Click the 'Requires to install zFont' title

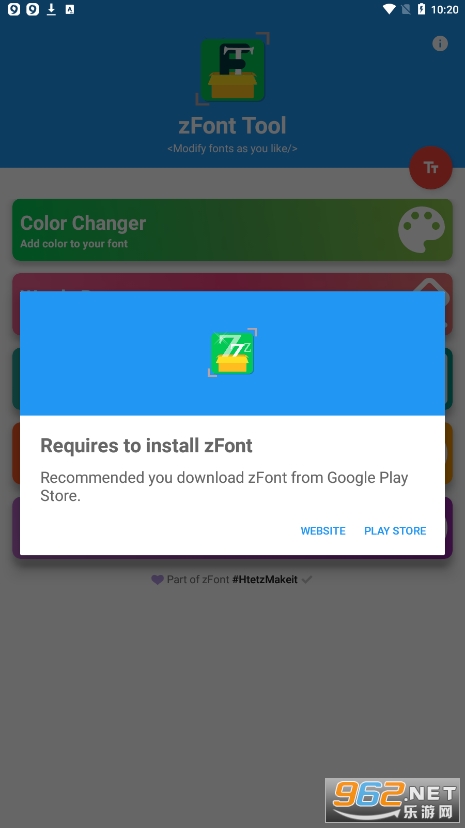146,446
